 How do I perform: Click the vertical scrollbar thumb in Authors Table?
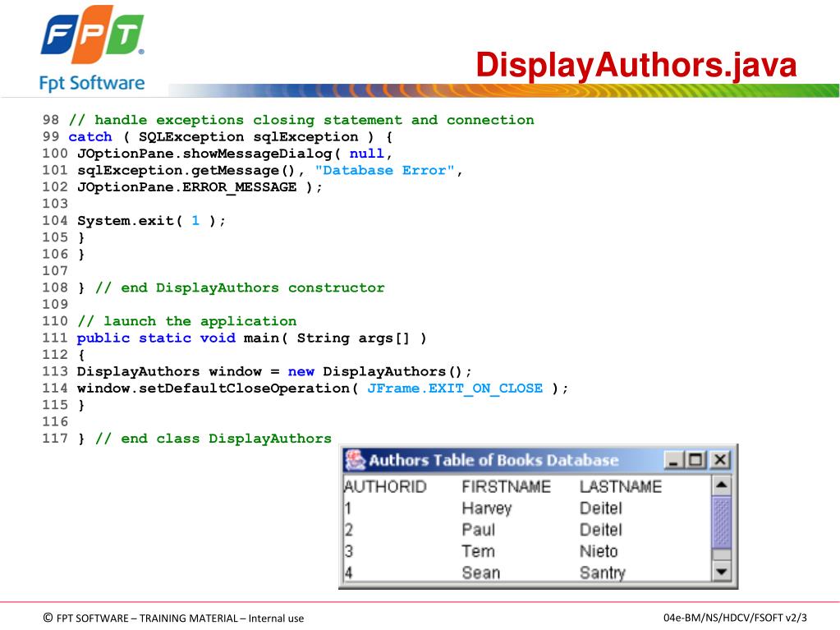click(x=722, y=522)
